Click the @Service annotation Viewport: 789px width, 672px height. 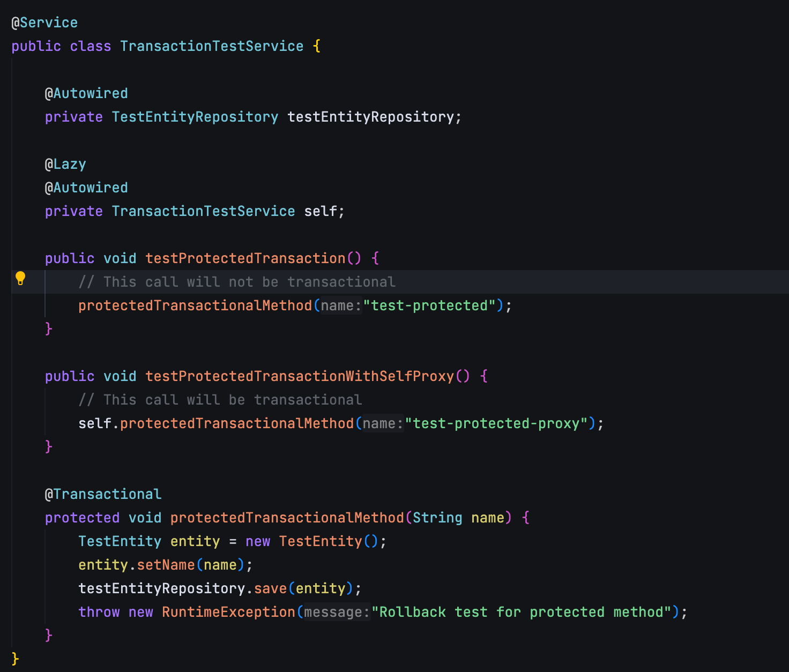point(44,23)
